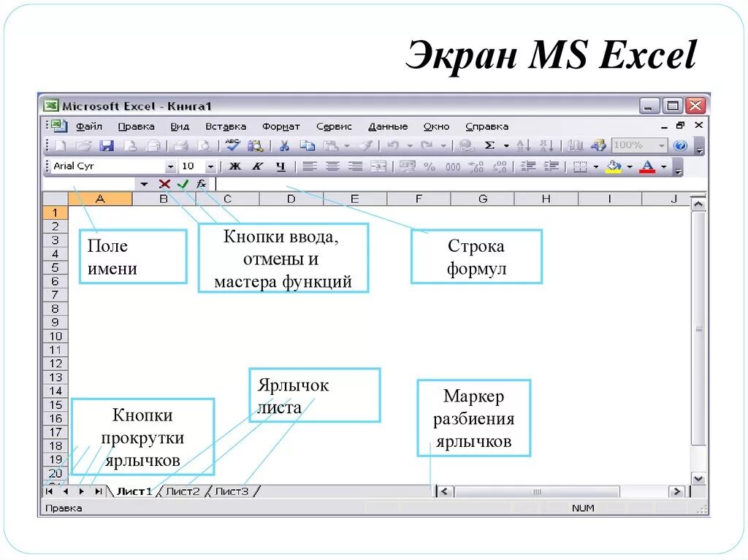Open the Font Color palette dropdown arrow

coord(664,166)
